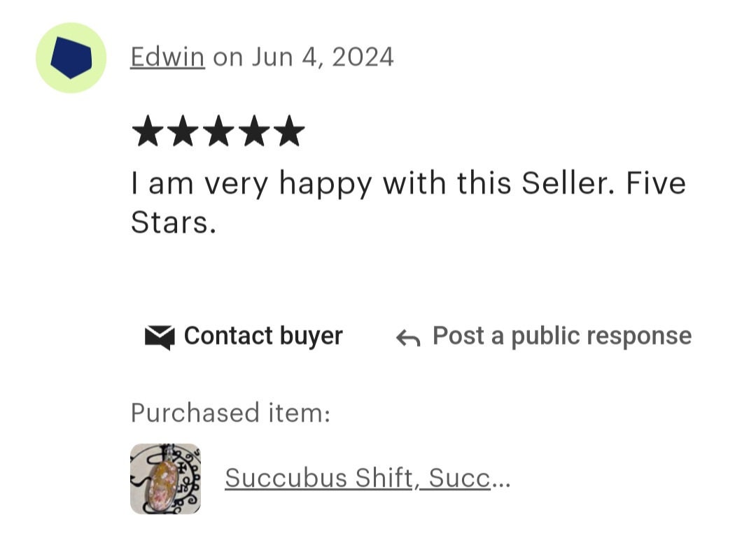Viewport: 756px width, 552px height.
Task: Click the first rating star
Action: tap(148, 131)
